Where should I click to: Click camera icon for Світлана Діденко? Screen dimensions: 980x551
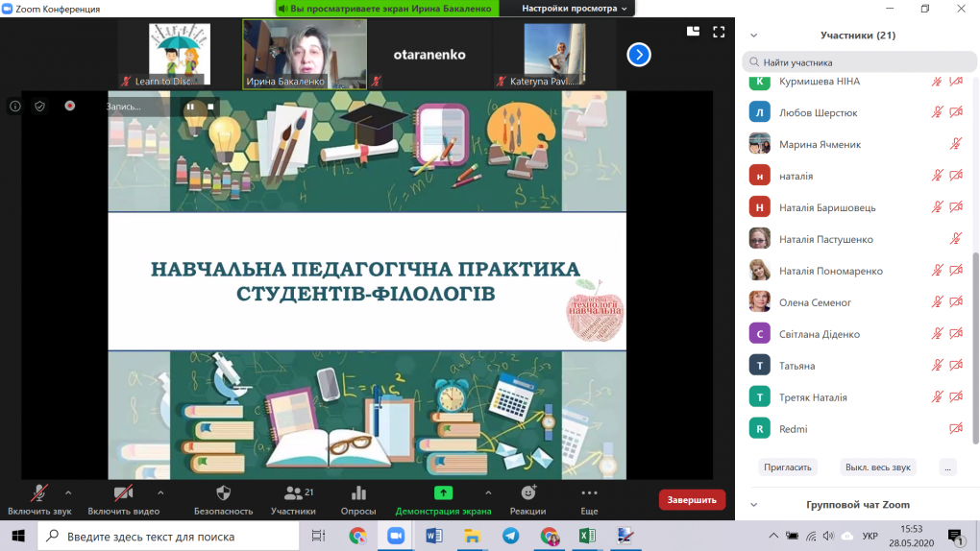point(956,334)
